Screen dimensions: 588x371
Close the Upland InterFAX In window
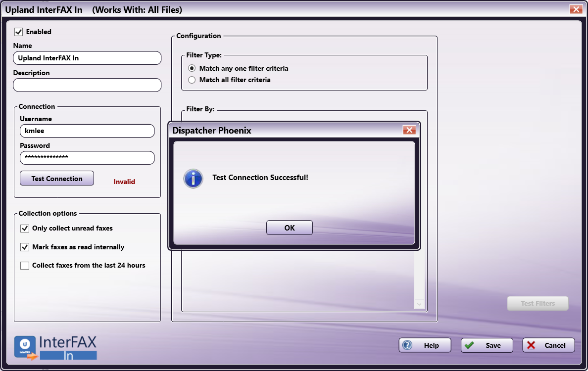pos(576,9)
